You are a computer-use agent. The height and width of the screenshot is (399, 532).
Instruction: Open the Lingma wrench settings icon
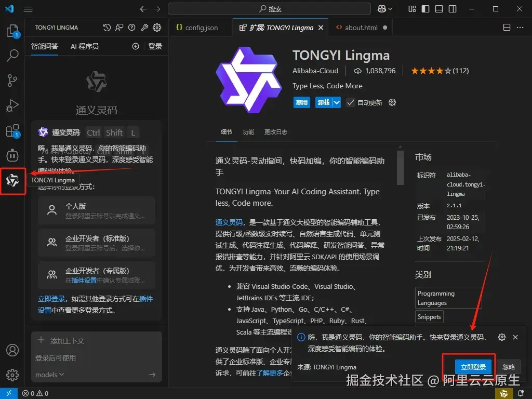[144, 28]
